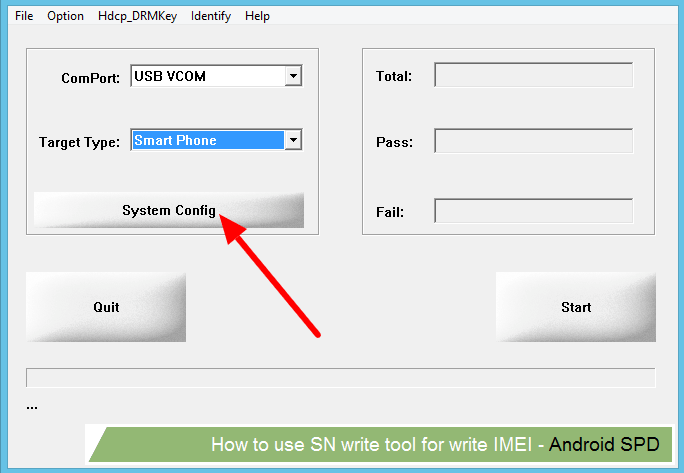Click the progress bar above the status text
Image resolution: width=684 pixels, height=473 pixels.
pyautogui.click(x=341, y=378)
